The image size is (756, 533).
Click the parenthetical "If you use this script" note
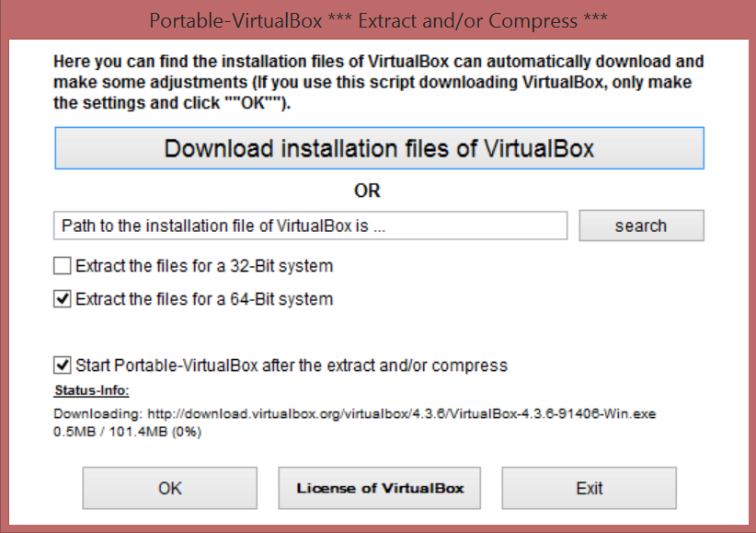point(460,83)
